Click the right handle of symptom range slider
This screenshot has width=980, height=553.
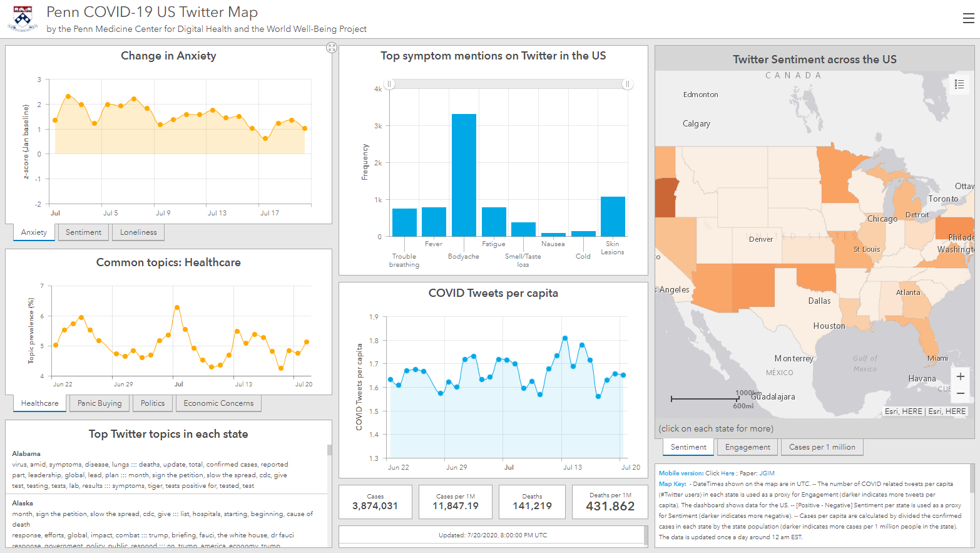point(627,84)
